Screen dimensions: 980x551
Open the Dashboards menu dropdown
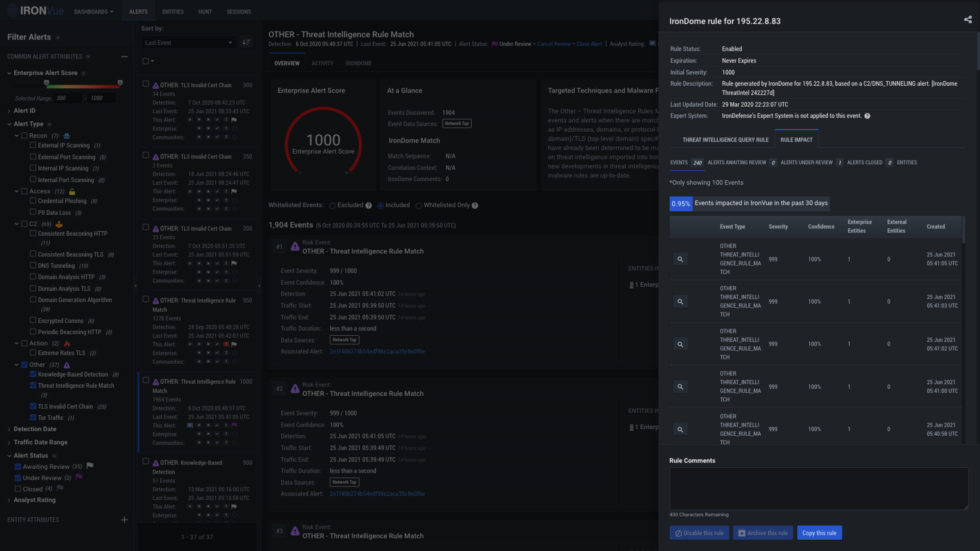[94, 12]
